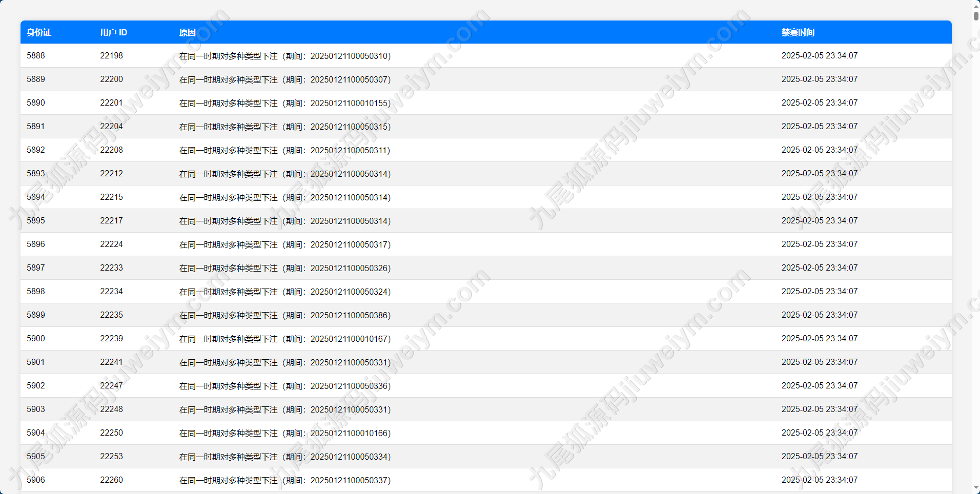The width and height of the screenshot is (980, 494).
Task: Click the scrollbar down arrow
Action: pyautogui.click(x=976, y=489)
